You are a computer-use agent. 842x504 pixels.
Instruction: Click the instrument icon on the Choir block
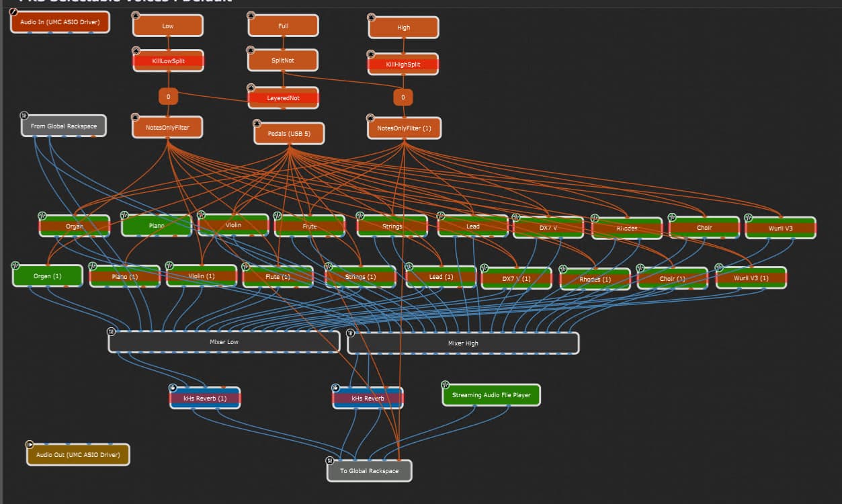click(x=672, y=217)
